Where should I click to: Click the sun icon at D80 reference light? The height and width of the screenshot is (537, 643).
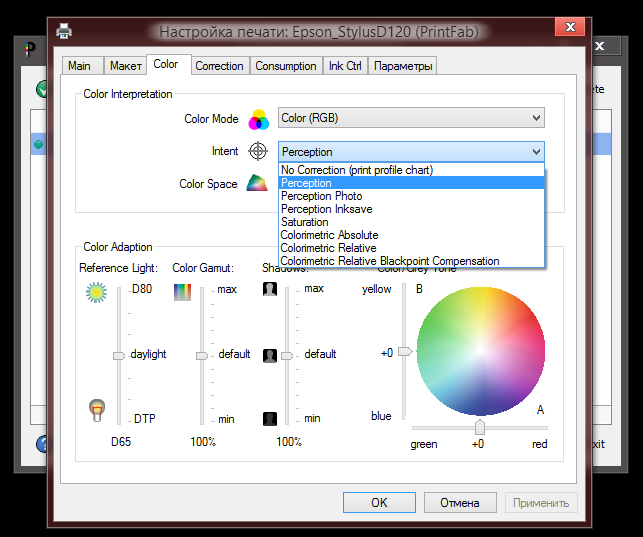(x=96, y=292)
